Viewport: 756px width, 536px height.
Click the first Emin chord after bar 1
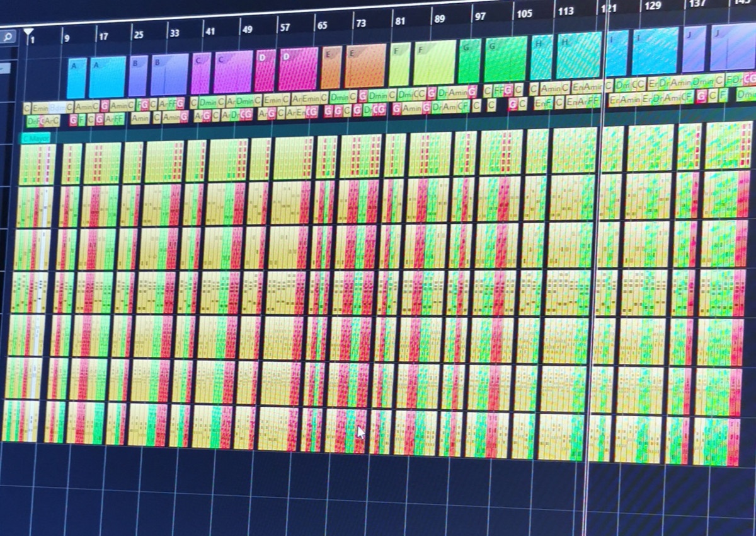click(39, 108)
